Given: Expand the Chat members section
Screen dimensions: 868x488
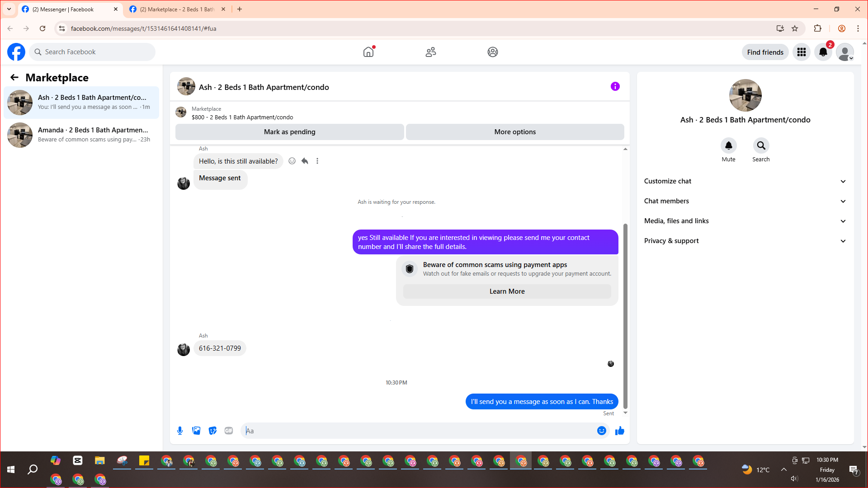Looking at the screenshot, I should click(x=745, y=201).
